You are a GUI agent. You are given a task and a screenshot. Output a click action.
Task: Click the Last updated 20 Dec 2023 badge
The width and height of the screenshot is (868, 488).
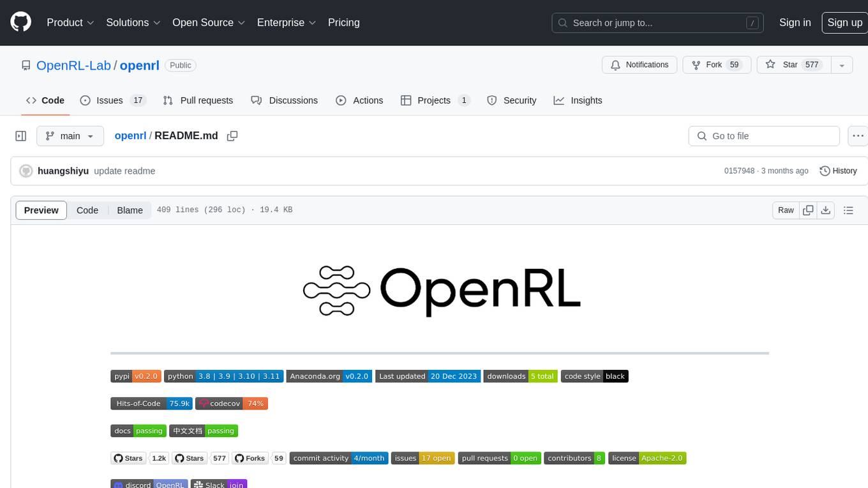click(x=428, y=376)
